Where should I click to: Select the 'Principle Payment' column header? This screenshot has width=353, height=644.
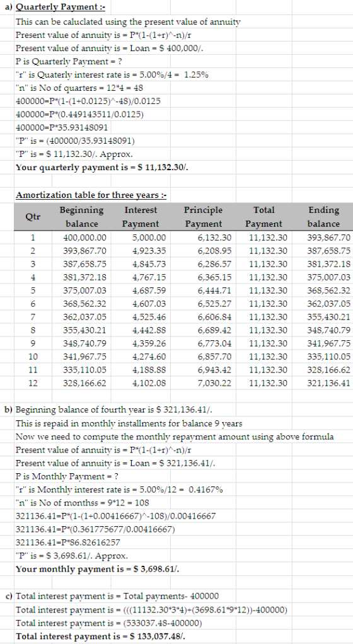tap(204, 217)
